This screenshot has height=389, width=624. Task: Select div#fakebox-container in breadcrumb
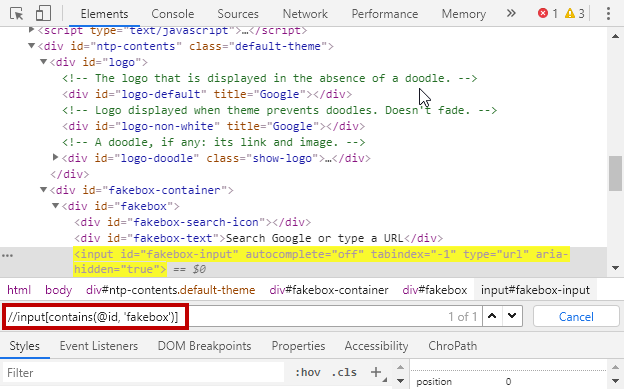[x=329, y=290]
